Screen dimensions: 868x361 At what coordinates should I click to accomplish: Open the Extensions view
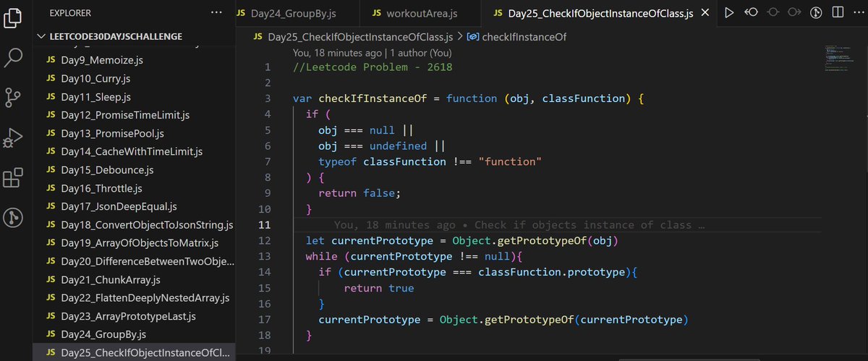coord(14,177)
